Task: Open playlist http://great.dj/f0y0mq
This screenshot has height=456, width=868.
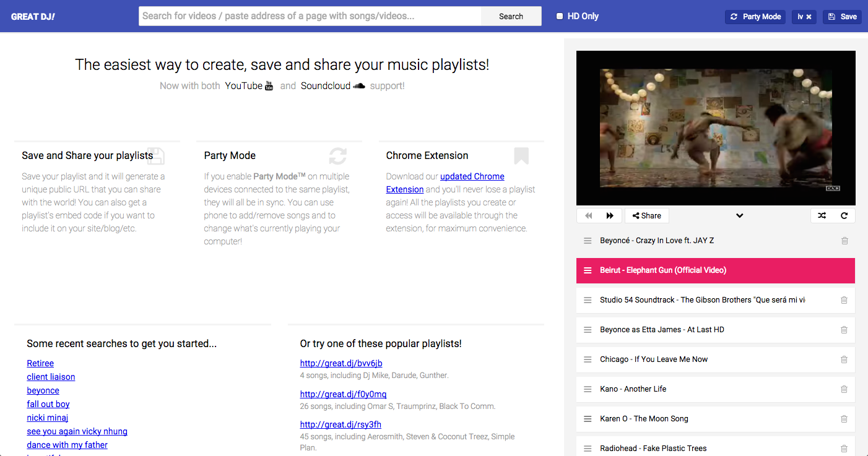Action: click(x=344, y=394)
